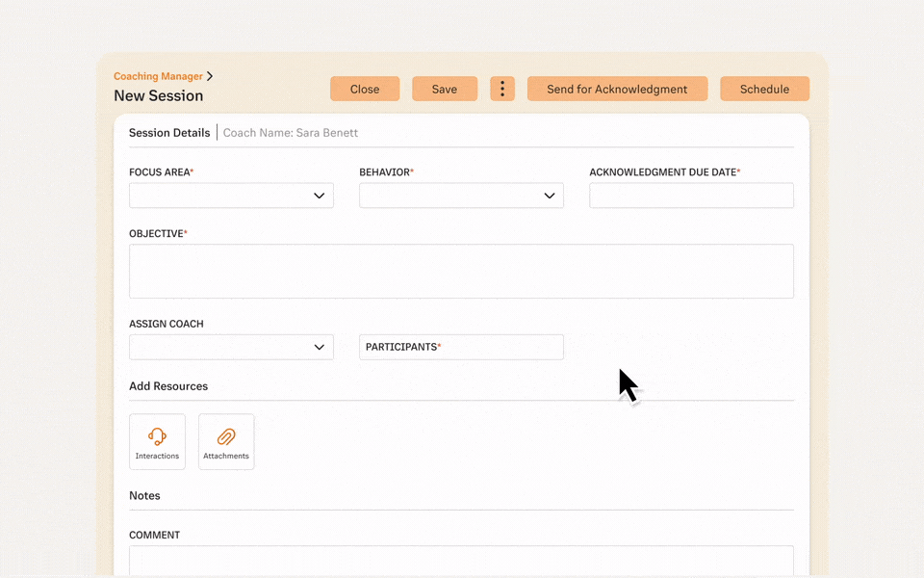Open the Behavior dropdown list
The height and width of the screenshot is (578, 924).
(x=461, y=196)
